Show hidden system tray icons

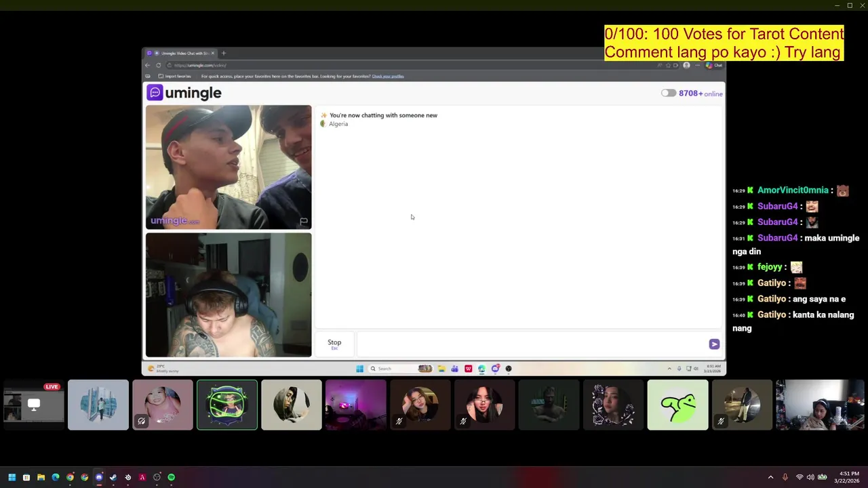(770, 477)
